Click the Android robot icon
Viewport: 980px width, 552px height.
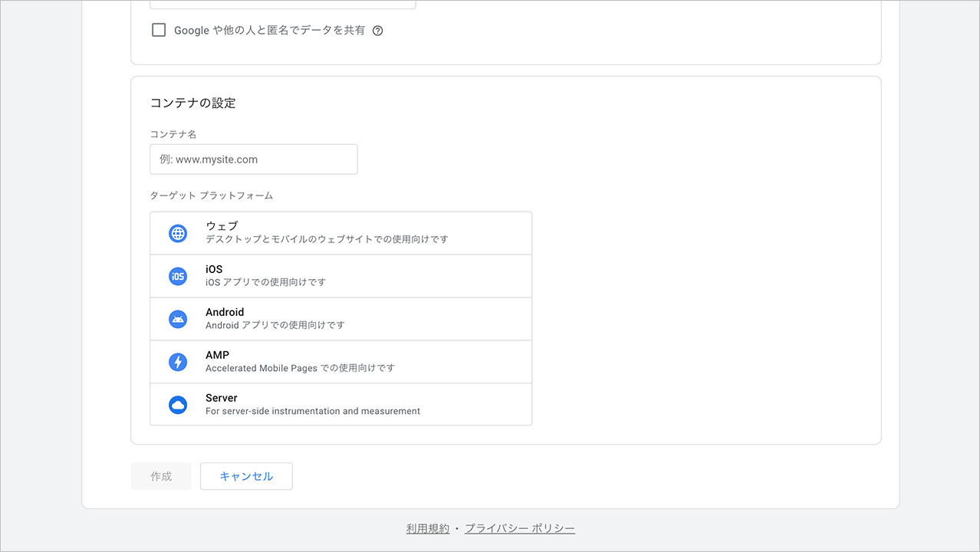(177, 319)
